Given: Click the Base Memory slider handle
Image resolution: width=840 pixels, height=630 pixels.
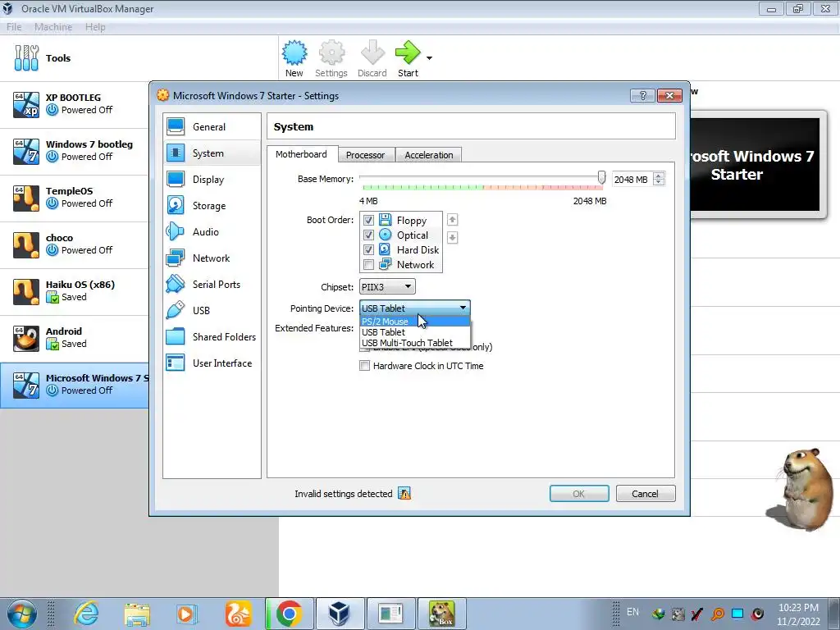Looking at the screenshot, I should 601,178.
